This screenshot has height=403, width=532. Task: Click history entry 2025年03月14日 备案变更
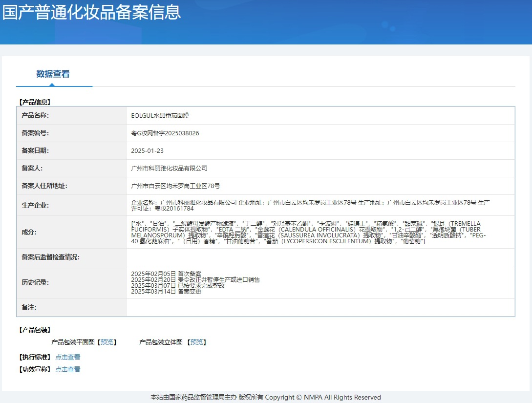pyautogui.click(x=166, y=292)
